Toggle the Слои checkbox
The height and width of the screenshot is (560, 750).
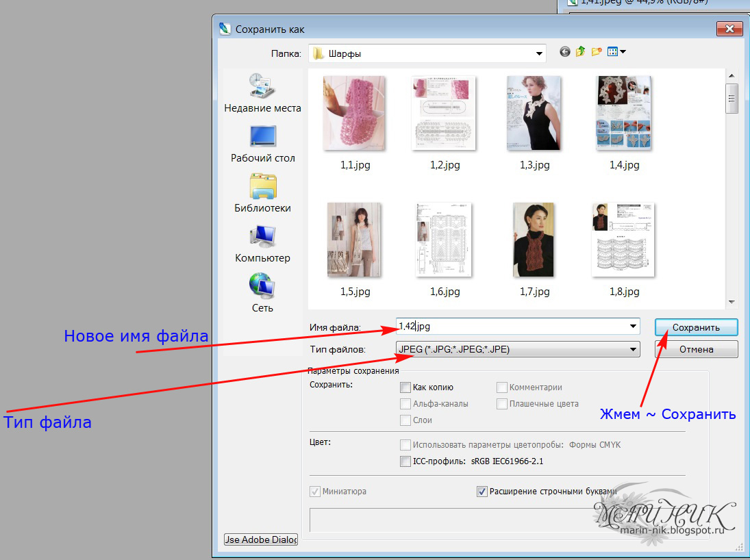[x=405, y=420]
